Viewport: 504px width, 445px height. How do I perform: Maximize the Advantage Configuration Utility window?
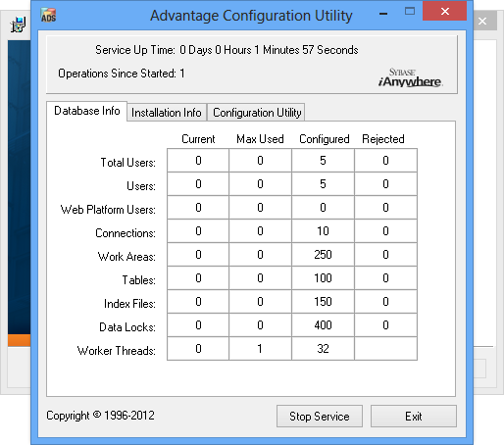pos(410,12)
